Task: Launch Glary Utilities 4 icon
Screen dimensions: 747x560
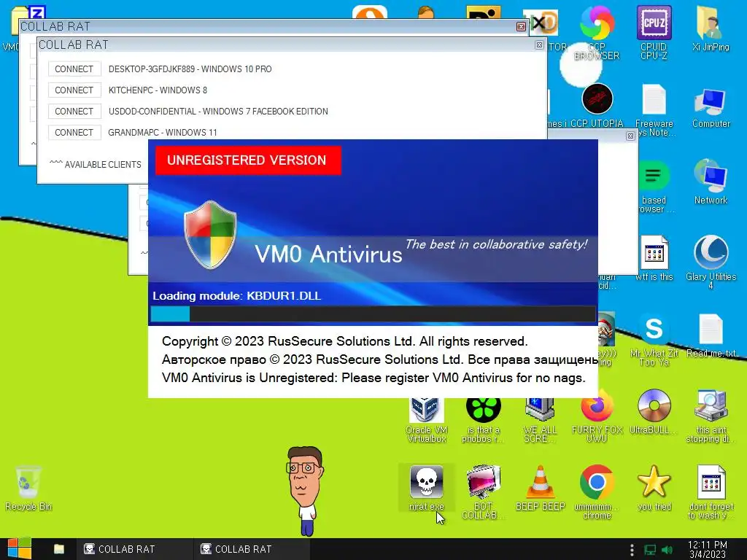Action: coord(711,262)
